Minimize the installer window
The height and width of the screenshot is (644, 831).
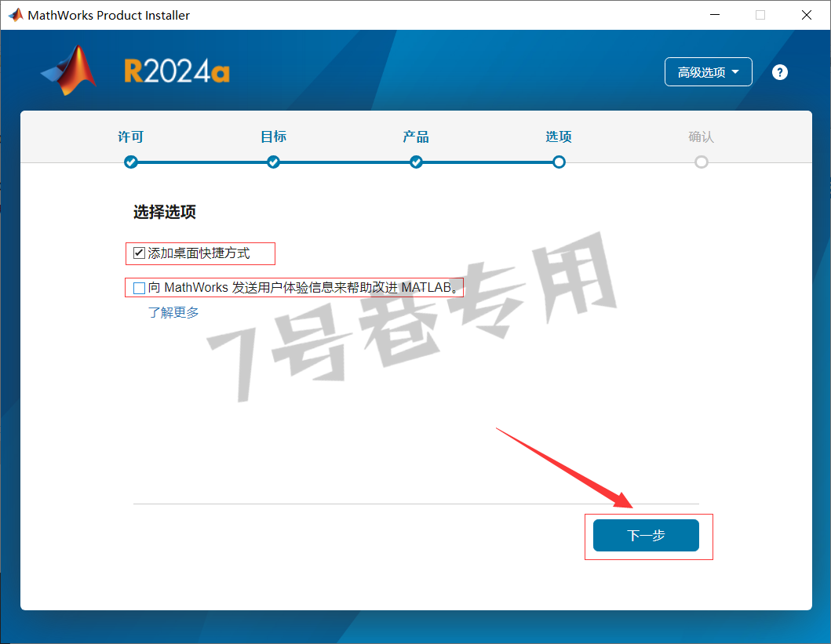(715, 15)
